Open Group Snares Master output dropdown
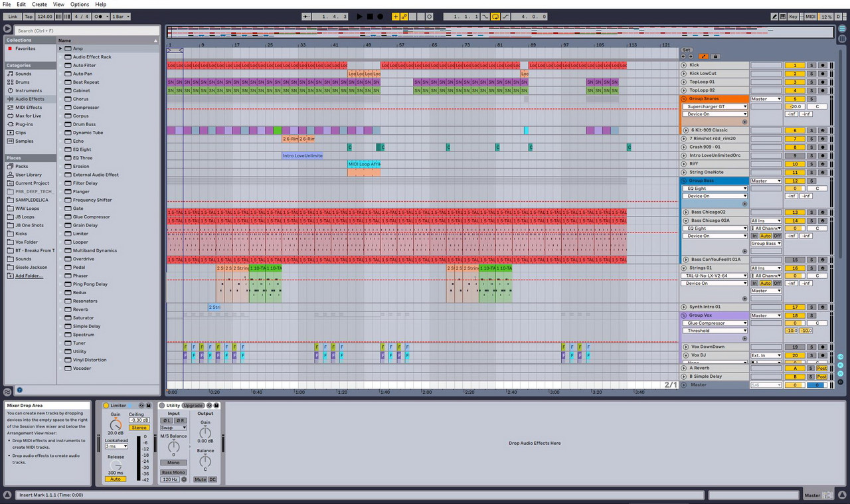Image resolution: width=850 pixels, height=504 pixels. [766, 99]
